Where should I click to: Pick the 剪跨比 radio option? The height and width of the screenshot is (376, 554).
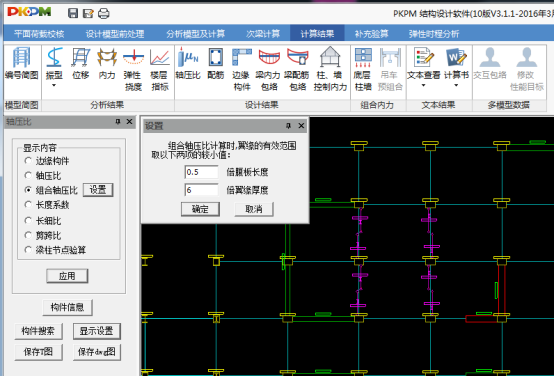[28, 235]
